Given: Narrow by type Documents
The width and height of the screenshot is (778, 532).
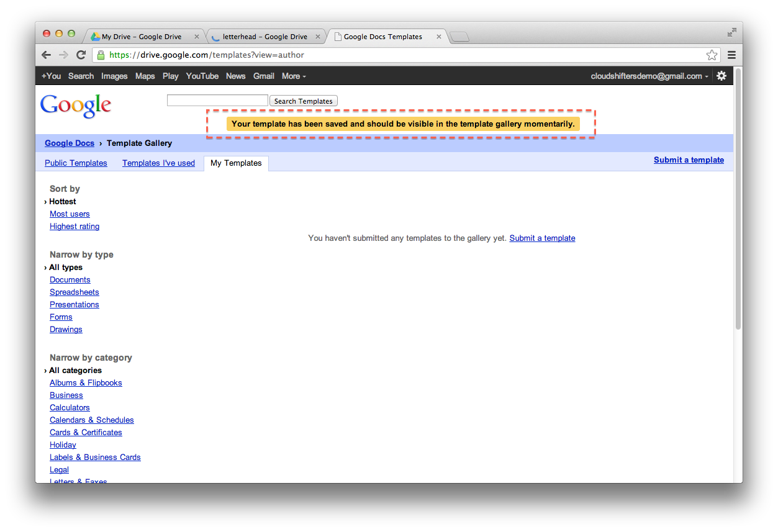Looking at the screenshot, I should tap(70, 279).
